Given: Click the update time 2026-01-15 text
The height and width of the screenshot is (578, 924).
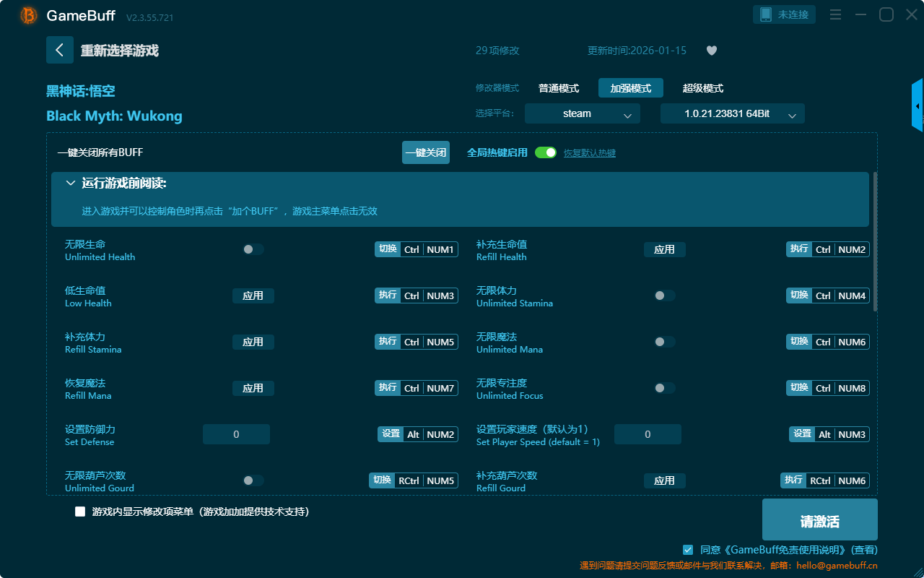Looking at the screenshot, I should tap(637, 51).
